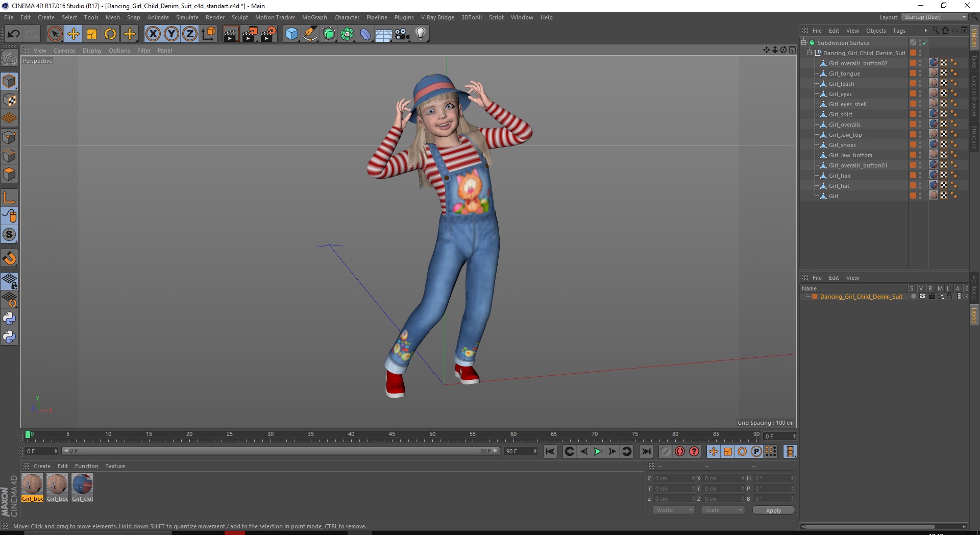Switch to Edges mode
Image resolution: width=980 pixels, height=535 pixels.
pyautogui.click(x=9, y=156)
